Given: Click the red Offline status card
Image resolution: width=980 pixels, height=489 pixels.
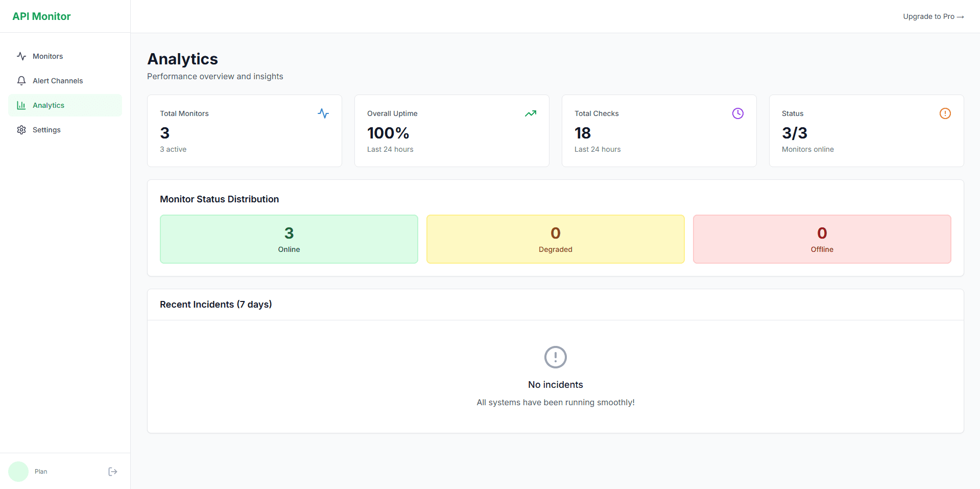Looking at the screenshot, I should coord(821,239).
